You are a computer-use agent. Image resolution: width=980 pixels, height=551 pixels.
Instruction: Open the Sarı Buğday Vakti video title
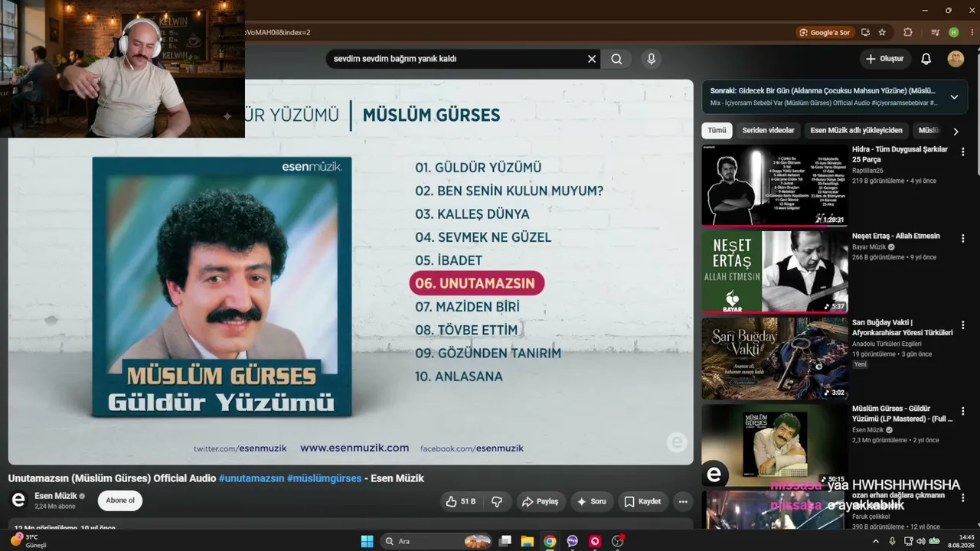[903, 328]
